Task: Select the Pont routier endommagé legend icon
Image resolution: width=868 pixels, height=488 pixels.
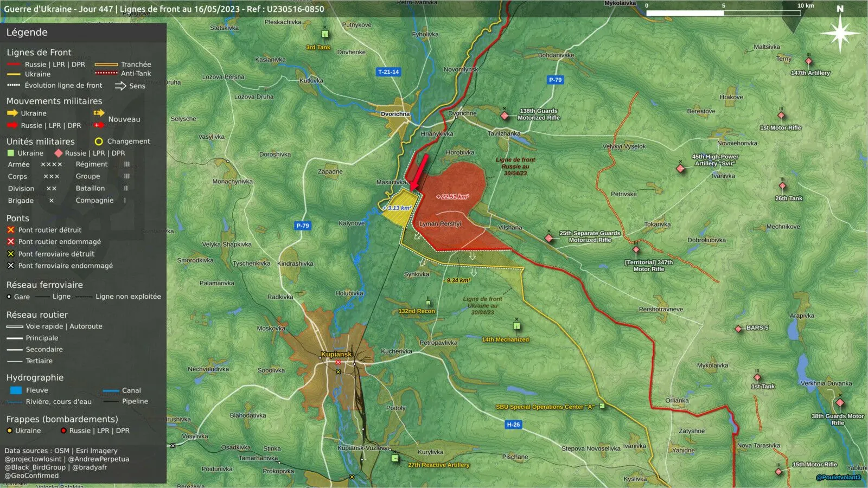Action: [11, 242]
